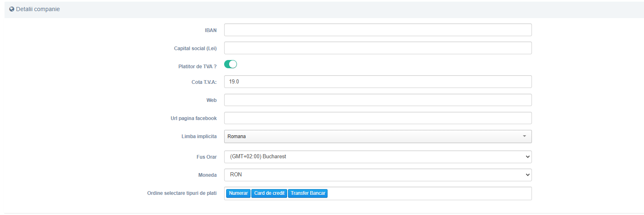Screen dimensions: 644x215
Task: Expand the Fus Orar timezone dropdown
Action: pyautogui.click(x=378, y=157)
